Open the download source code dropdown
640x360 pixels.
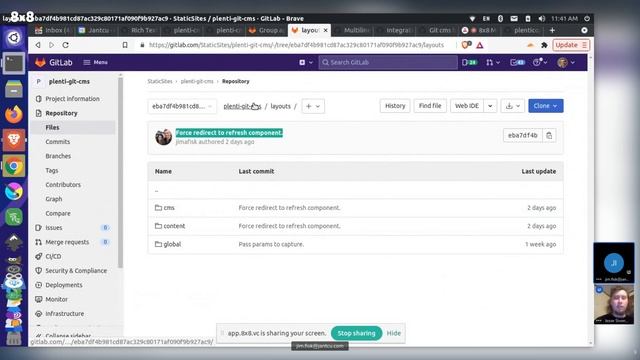pyautogui.click(x=513, y=106)
